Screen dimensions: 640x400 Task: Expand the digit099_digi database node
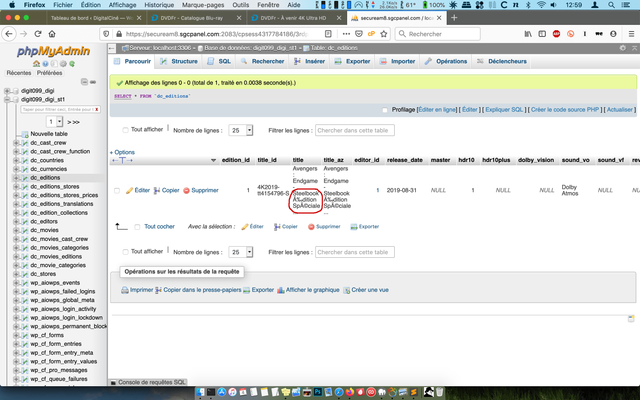pos(7,91)
